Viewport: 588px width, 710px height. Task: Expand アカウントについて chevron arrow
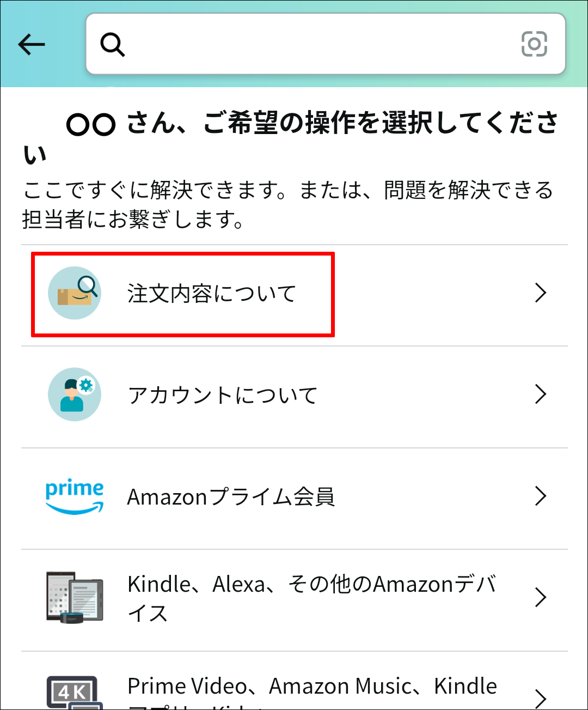(x=540, y=395)
